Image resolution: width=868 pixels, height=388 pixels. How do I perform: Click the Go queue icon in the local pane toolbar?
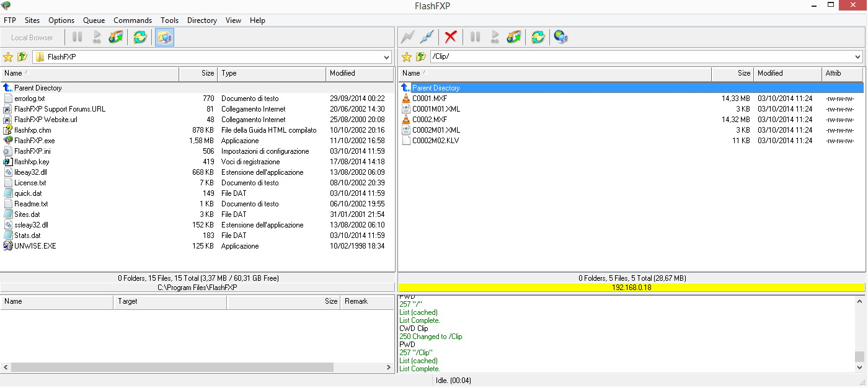click(97, 37)
